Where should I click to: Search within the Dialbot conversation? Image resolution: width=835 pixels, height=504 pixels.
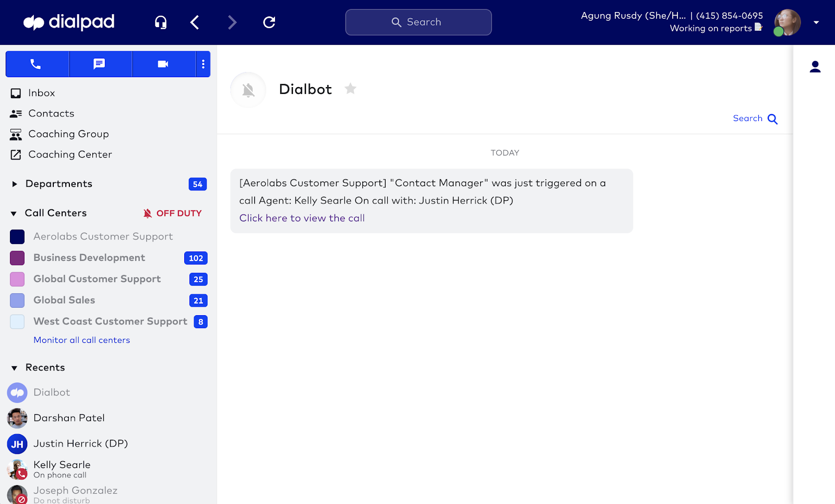coord(755,119)
